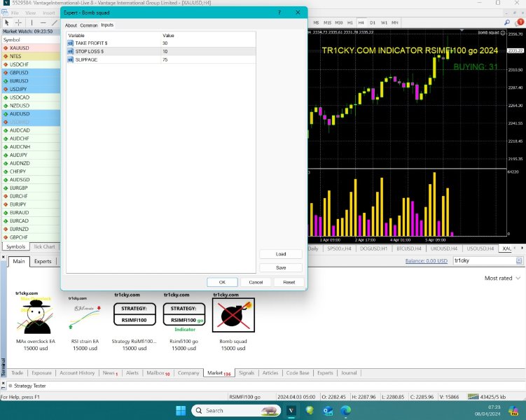Open the Vantage MT4 taskbar icon

pyautogui.click(x=291, y=411)
